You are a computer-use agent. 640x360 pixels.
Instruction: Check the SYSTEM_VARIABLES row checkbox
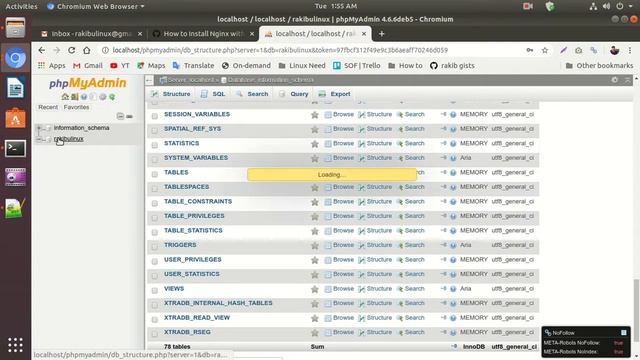coord(155,160)
